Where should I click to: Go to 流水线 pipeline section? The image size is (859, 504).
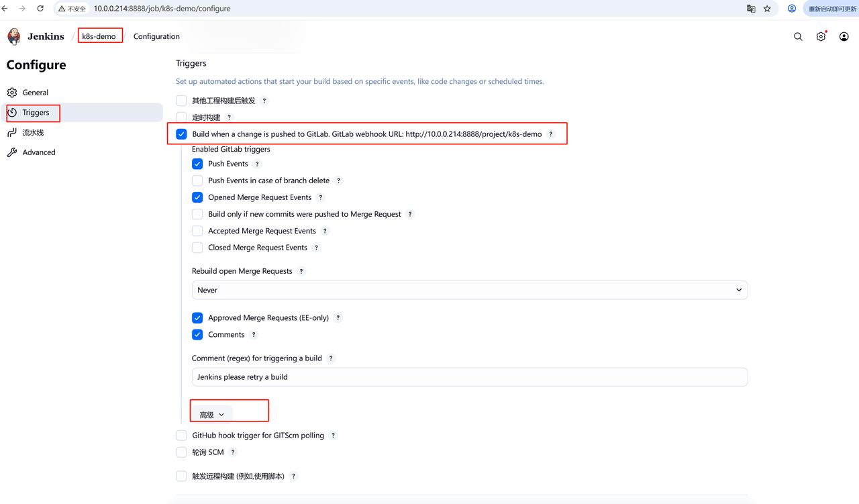tap(33, 133)
